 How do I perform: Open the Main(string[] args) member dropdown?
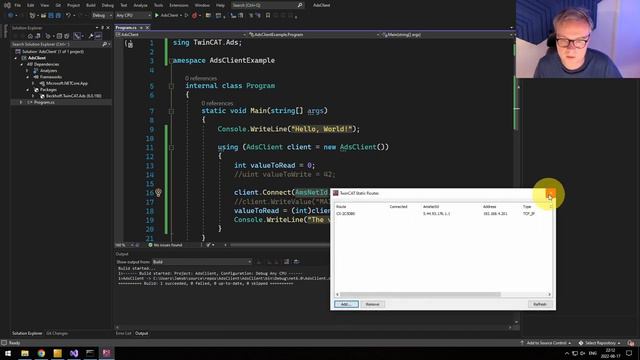tap(447, 35)
